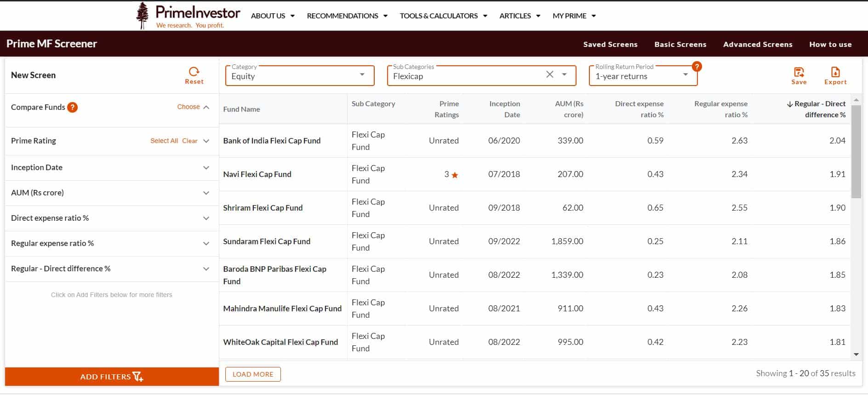868x395 pixels.
Task: Switch to Basic Screens
Action: (x=680, y=45)
